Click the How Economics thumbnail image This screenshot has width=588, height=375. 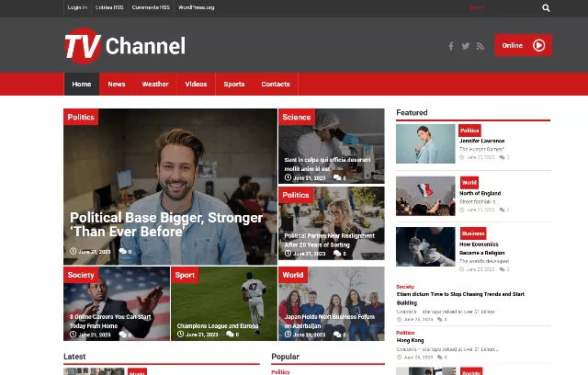(x=425, y=246)
